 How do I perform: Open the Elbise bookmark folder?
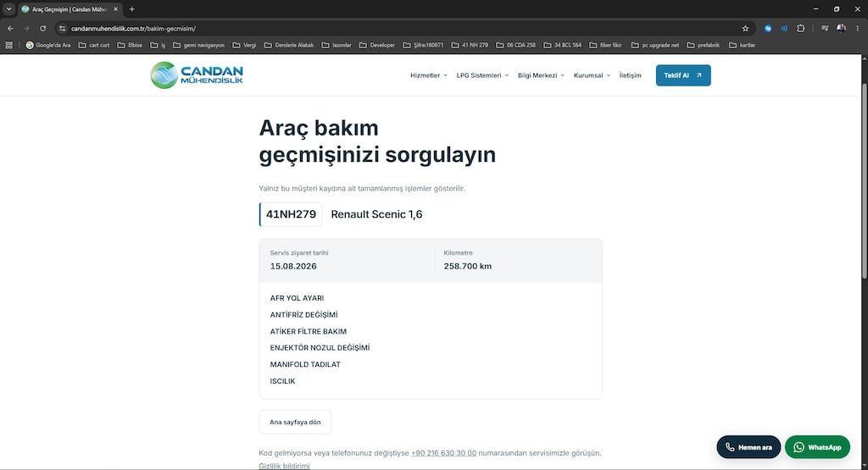pos(130,46)
